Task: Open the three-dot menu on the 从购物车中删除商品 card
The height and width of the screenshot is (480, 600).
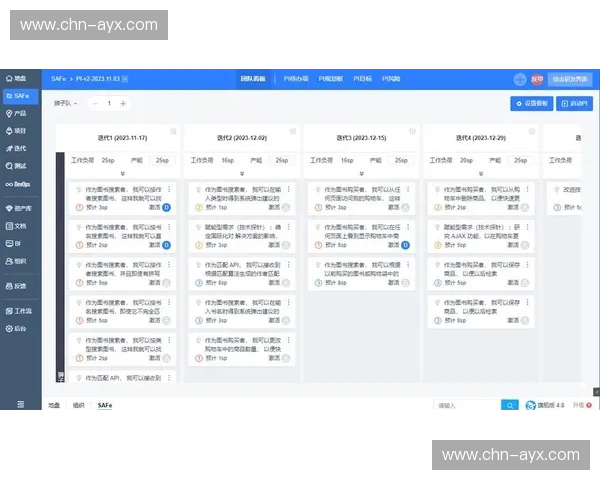Action: pyautogui.click(x=527, y=189)
